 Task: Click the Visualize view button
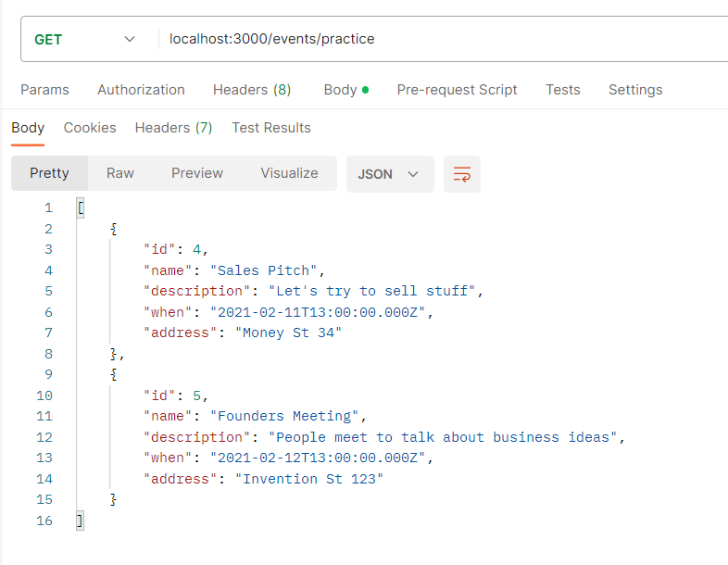tap(289, 173)
